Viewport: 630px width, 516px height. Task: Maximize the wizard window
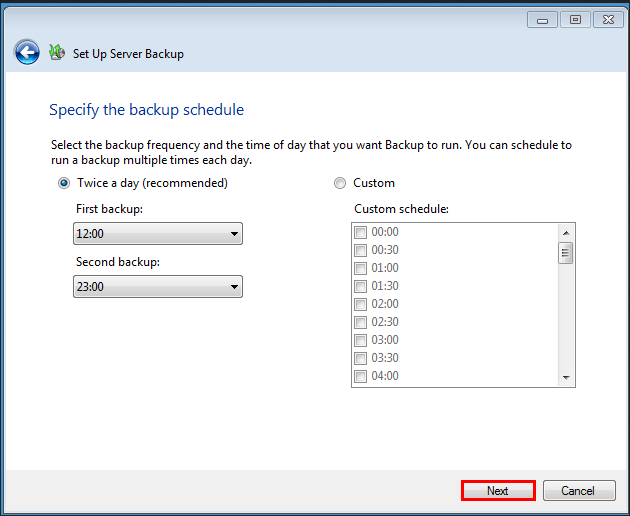574,19
